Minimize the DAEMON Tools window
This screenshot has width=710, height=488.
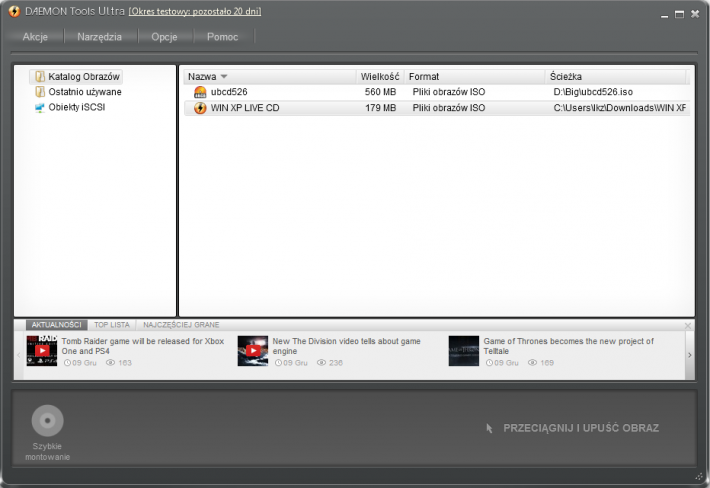[664, 15]
